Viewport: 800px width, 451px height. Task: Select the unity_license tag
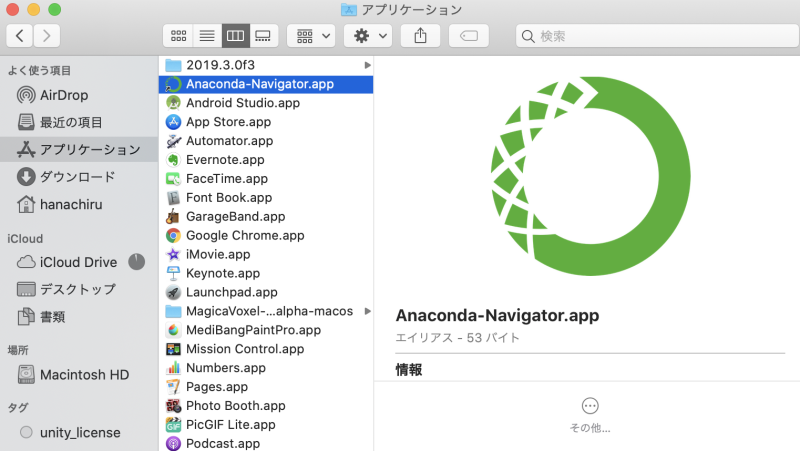click(79, 433)
